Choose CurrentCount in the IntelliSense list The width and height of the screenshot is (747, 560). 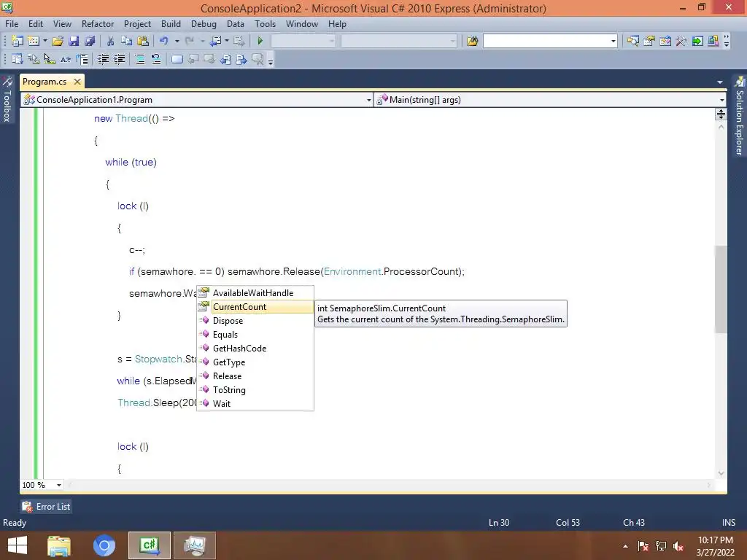tap(255, 307)
